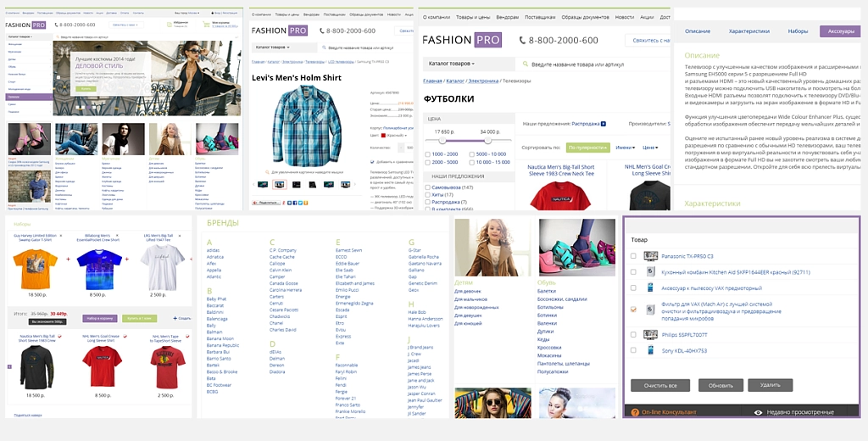The image size is (868, 441).
Task: Enable the Хиты (17) filter
Action: click(428, 195)
